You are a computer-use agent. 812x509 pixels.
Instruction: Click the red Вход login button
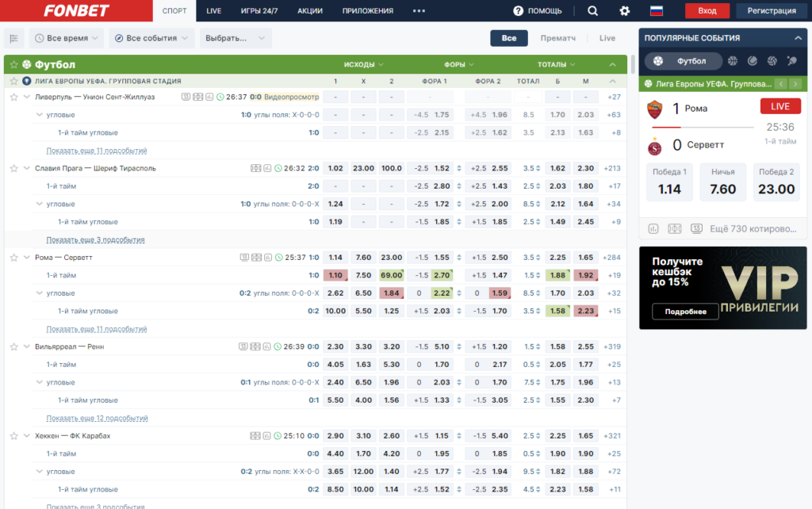[707, 11]
